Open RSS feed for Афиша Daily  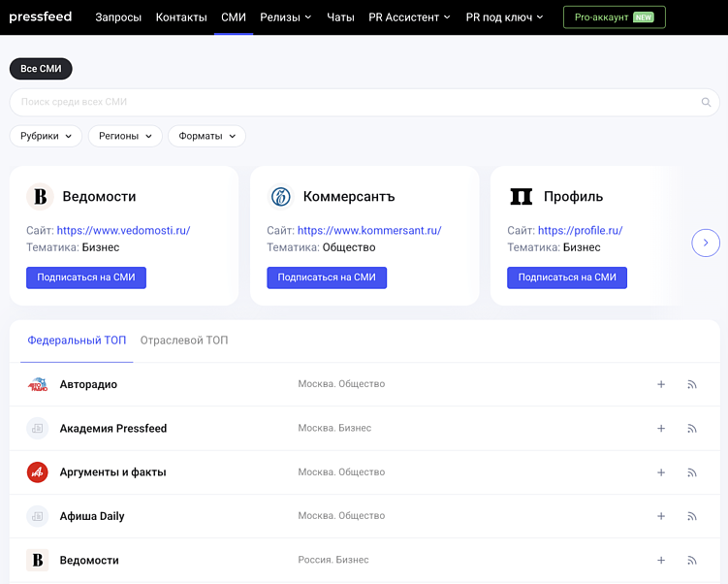(x=692, y=516)
